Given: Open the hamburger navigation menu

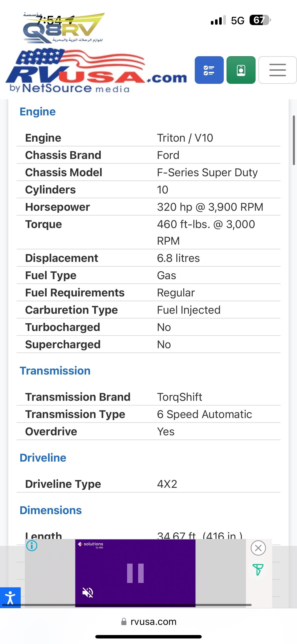Looking at the screenshot, I should (277, 70).
